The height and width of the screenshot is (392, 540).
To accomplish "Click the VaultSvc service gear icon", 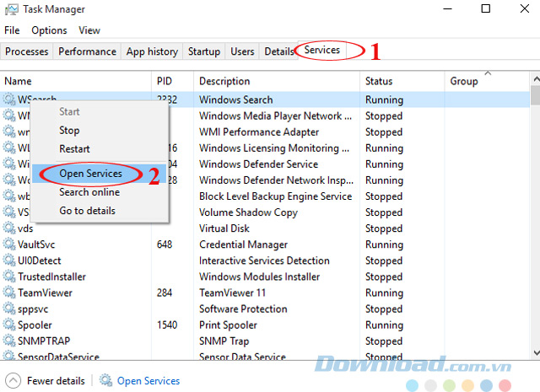I will (x=9, y=244).
